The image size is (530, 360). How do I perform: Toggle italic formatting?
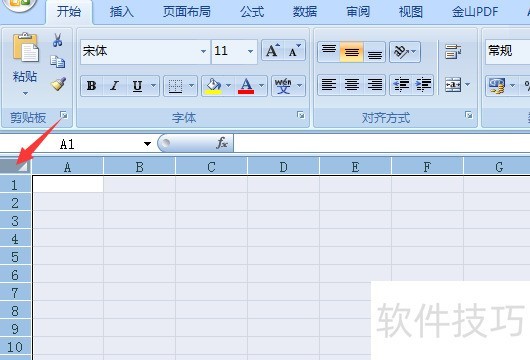(115, 86)
